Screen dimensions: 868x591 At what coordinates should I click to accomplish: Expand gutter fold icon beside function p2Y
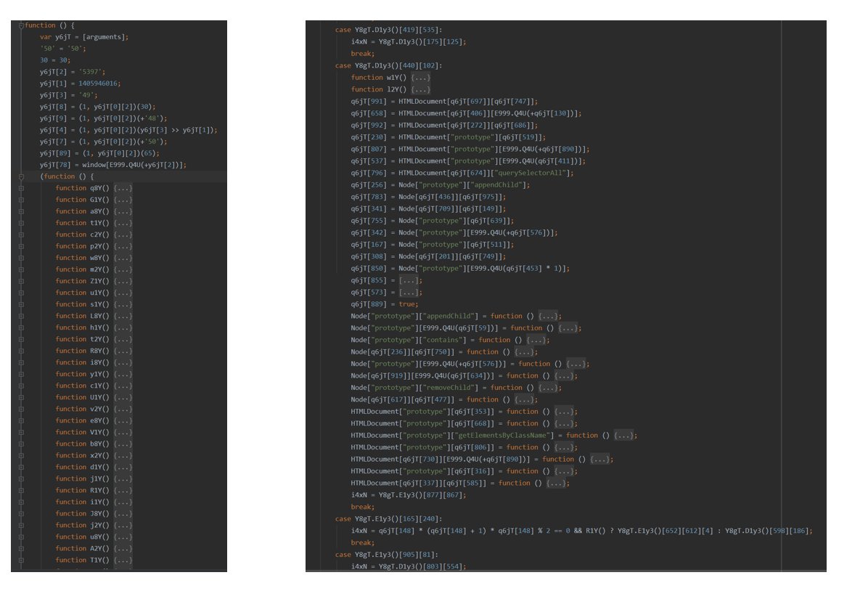pyautogui.click(x=21, y=246)
